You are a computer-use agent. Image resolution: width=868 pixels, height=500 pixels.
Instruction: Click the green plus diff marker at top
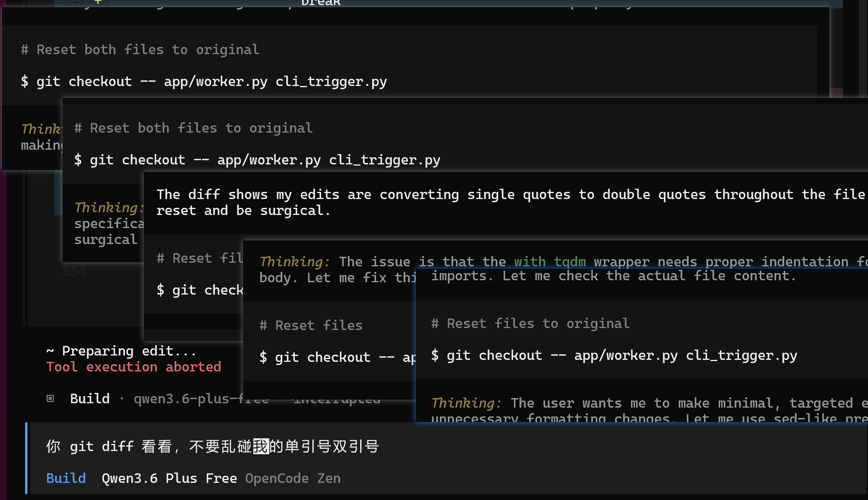click(x=98, y=2)
